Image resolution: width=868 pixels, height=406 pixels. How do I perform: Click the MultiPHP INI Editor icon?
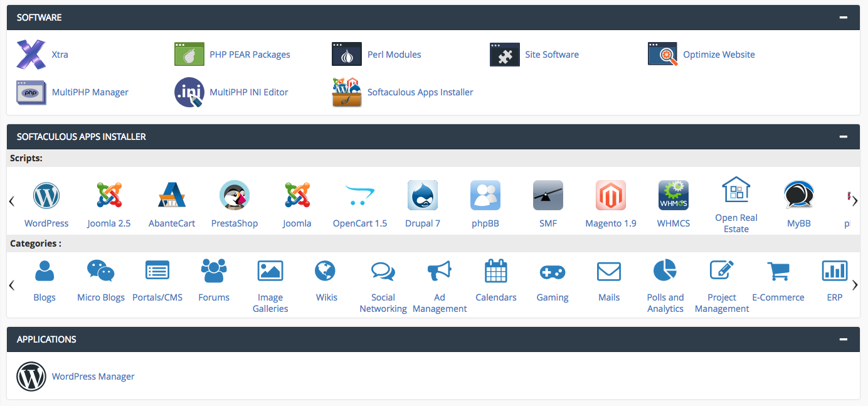(189, 92)
